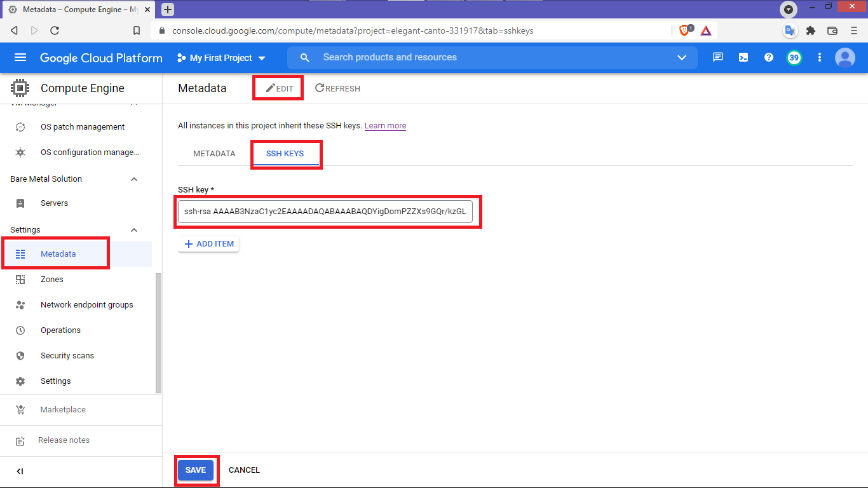
Task: Click the Brave rewards triangle icon
Action: click(x=706, y=30)
